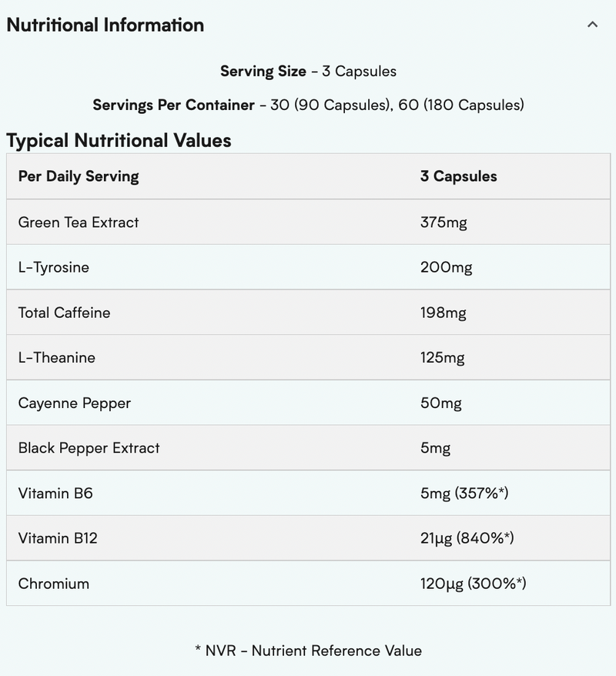Collapse the Nutritional Information section chevron
616x676 pixels.
pos(592,25)
